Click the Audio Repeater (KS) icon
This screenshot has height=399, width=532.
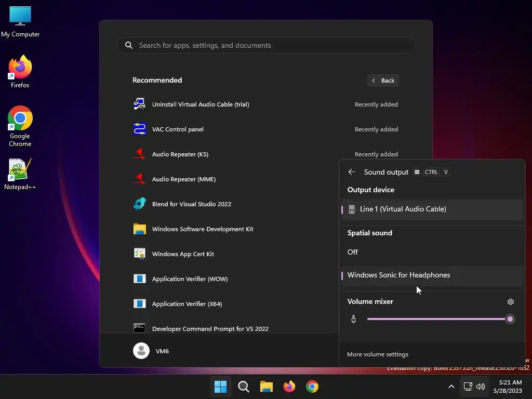pos(139,154)
